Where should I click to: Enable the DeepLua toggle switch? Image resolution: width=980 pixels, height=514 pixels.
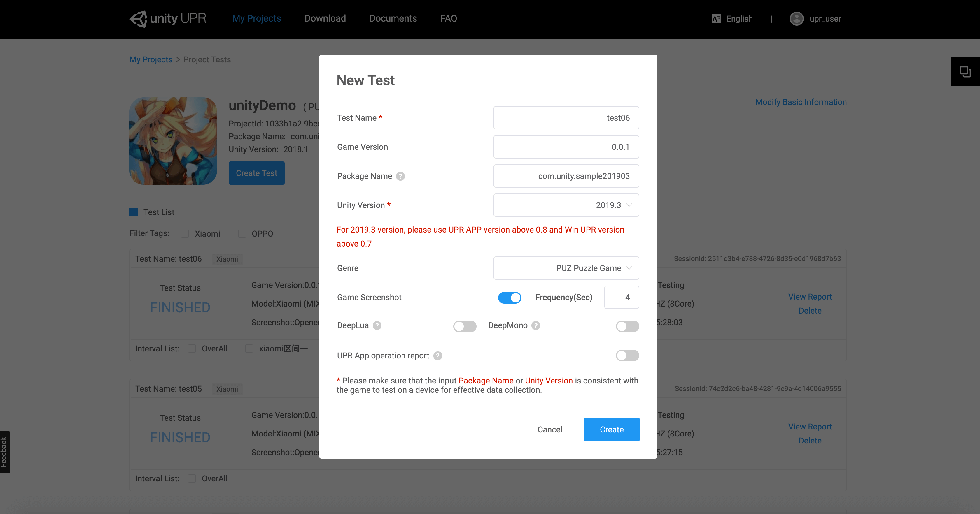coord(465,326)
